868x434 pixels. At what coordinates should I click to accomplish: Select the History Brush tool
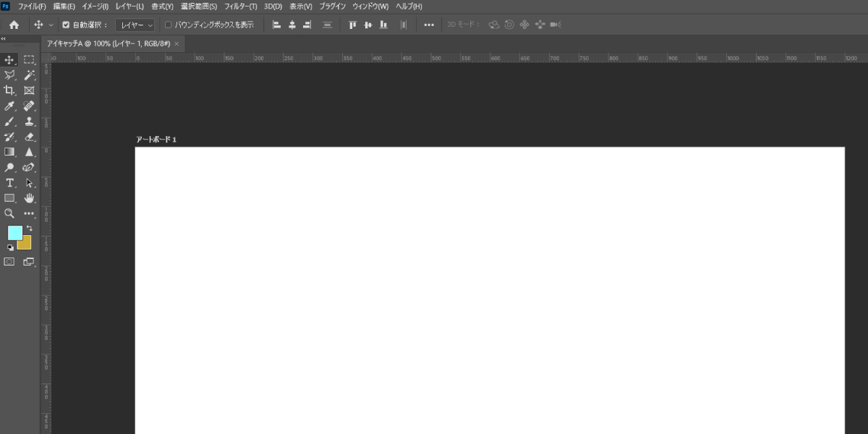pos(10,137)
